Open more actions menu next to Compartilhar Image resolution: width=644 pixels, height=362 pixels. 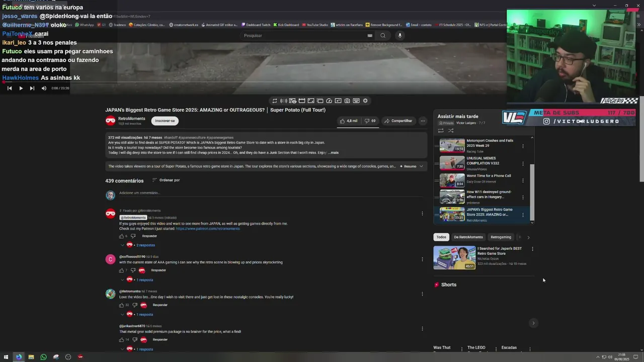423,121
